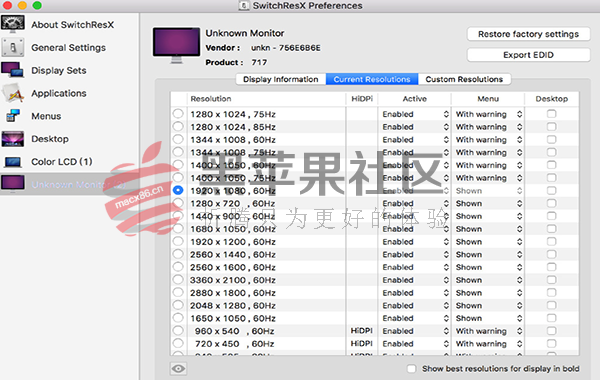Open Menu dropdown for 2560 x 1600, 60Hz

point(488,267)
